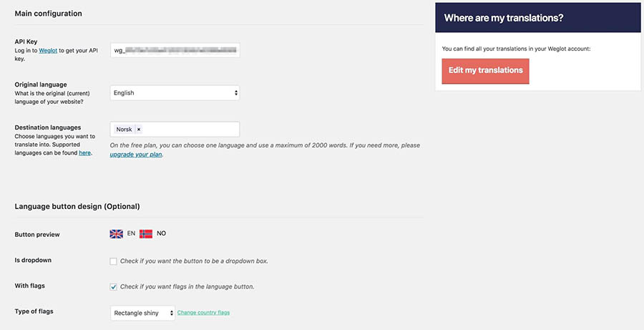Enable the 'Is dropdown' checkbox
Screen dimensions: 644x330
(113, 261)
